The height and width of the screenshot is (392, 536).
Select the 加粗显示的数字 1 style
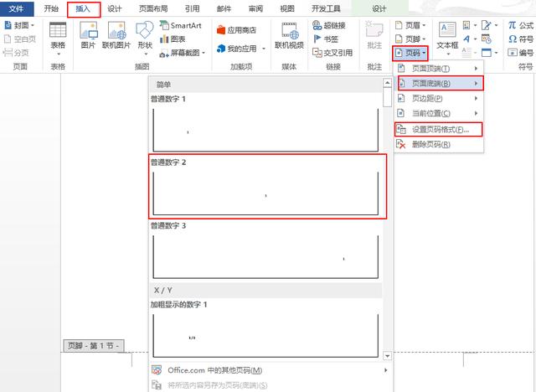tap(266, 329)
